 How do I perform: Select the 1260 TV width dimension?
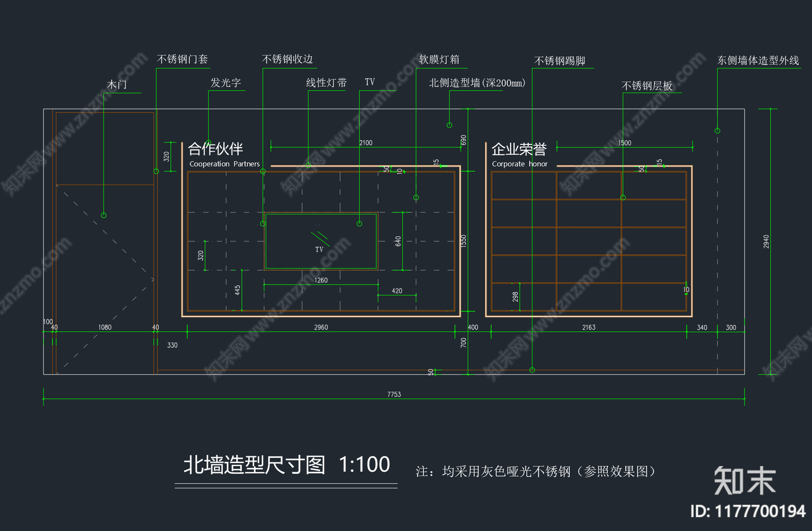321,280
